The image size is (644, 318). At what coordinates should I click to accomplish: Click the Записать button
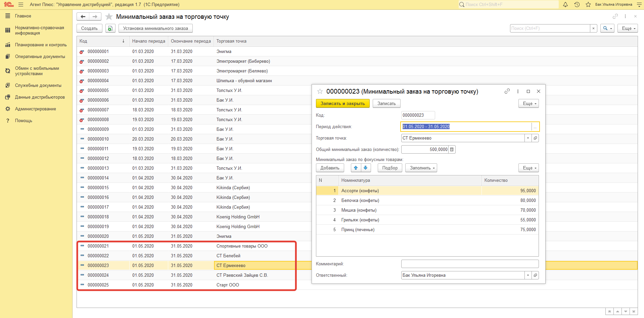tap(386, 104)
